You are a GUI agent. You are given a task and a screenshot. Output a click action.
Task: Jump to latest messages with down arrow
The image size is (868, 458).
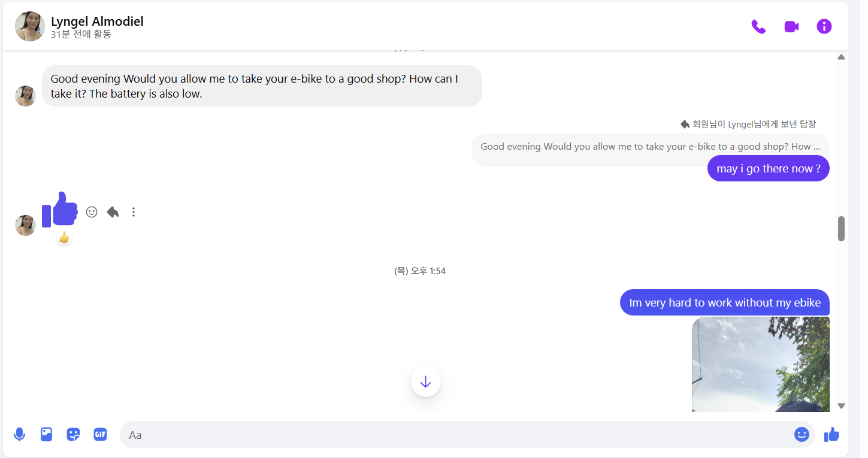426,382
